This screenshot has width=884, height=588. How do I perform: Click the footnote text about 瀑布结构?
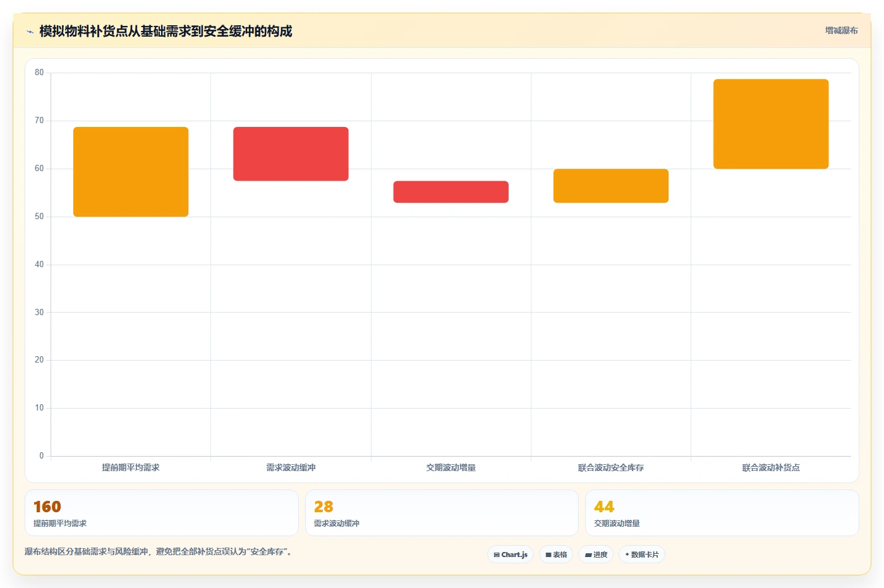158,551
